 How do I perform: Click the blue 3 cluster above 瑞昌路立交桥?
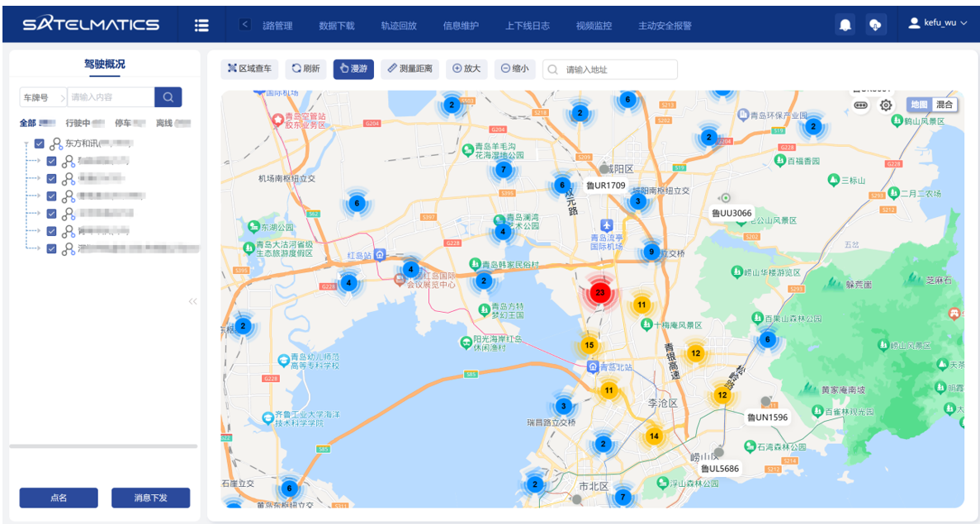pyautogui.click(x=564, y=406)
